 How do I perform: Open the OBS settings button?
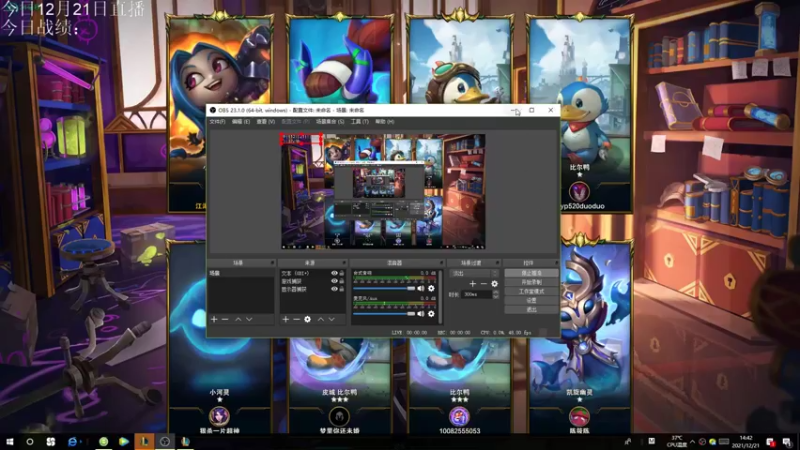(x=531, y=301)
